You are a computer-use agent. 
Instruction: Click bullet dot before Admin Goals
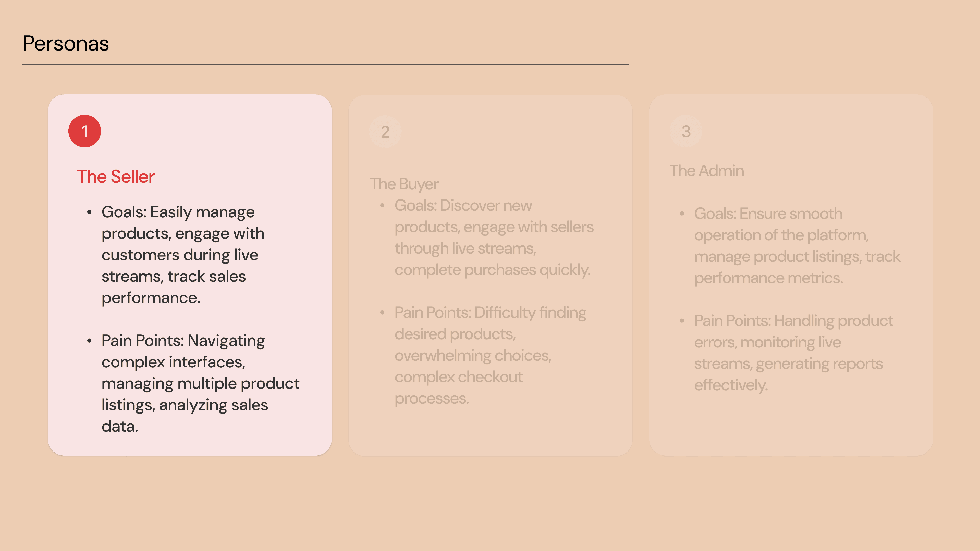[x=682, y=214]
